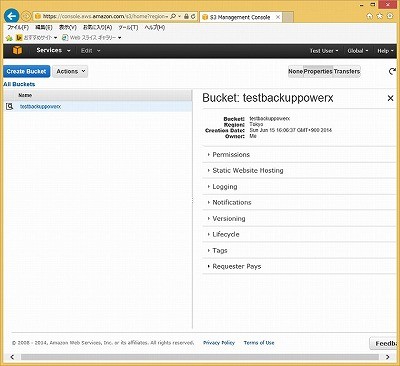Open the Edit dropdown in AWS navbar
The image size is (400, 366).
90,51
